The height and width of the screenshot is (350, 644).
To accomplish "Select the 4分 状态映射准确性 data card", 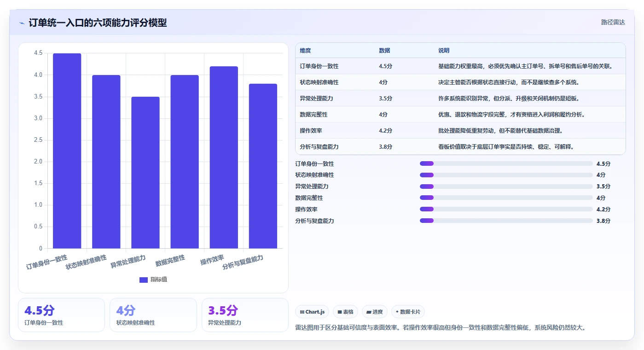I will click(x=153, y=315).
